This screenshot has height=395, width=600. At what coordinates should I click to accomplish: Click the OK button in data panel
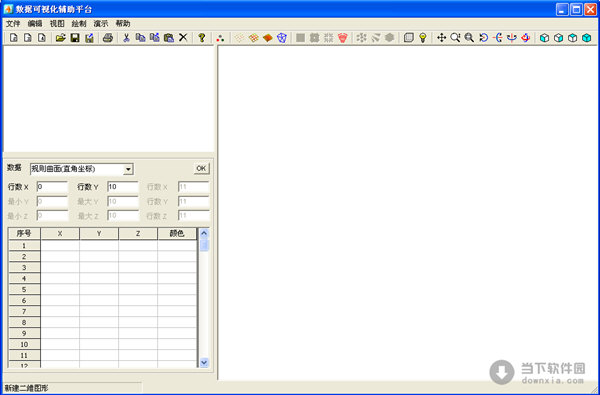201,168
